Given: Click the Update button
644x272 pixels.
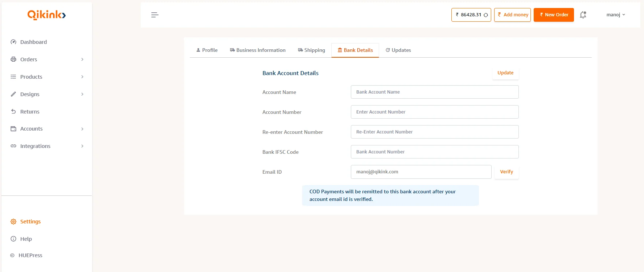Looking at the screenshot, I should click(x=505, y=73).
